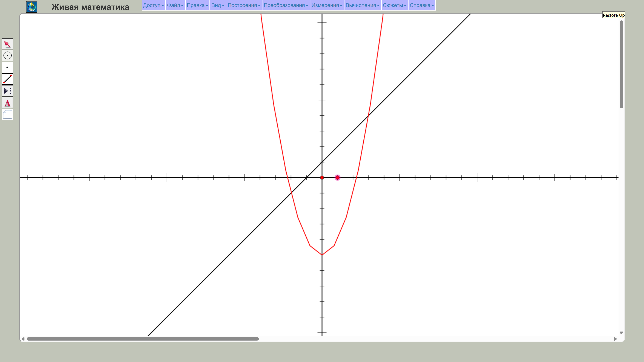644x362 pixels.
Task: Open the Измерения menu
Action: [x=327, y=5]
